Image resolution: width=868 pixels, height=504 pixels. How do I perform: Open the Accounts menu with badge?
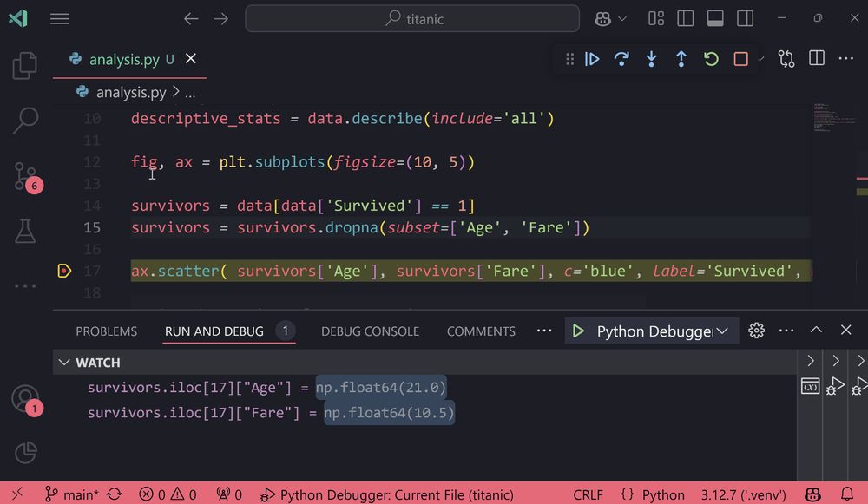click(x=27, y=401)
